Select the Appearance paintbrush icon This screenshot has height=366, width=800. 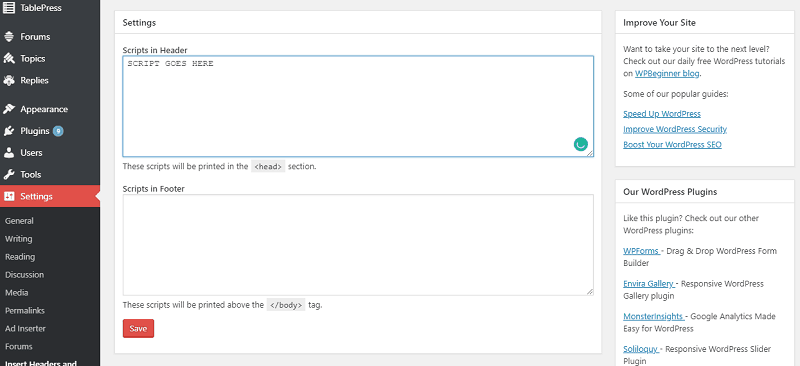click(x=9, y=109)
